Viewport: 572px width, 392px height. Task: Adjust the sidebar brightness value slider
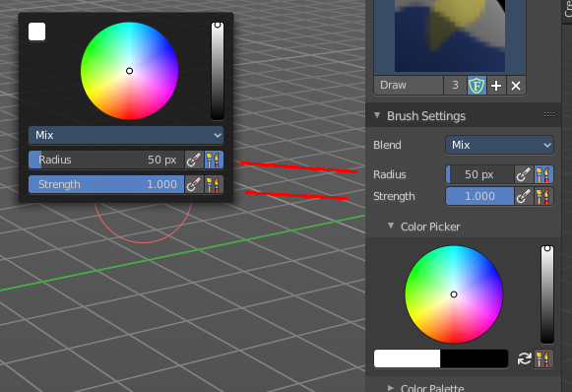point(547,294)
